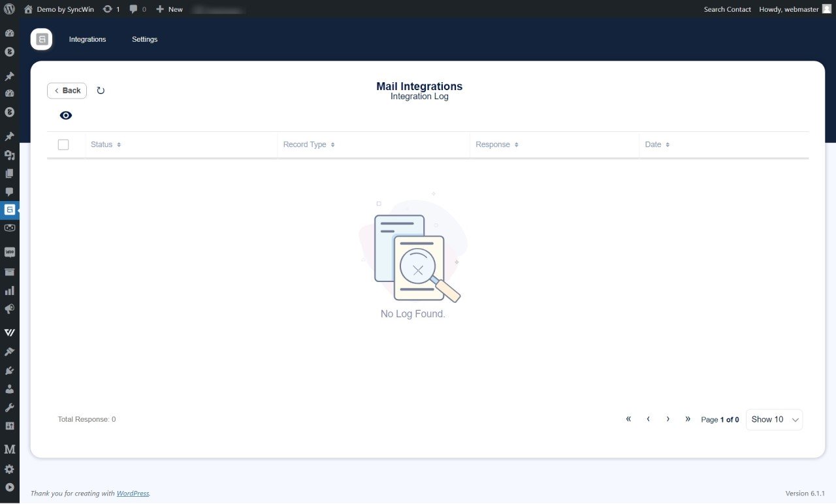
Task: Open the updates counter in the top bar
Action: pyautogui.click(x=112, y=8)
